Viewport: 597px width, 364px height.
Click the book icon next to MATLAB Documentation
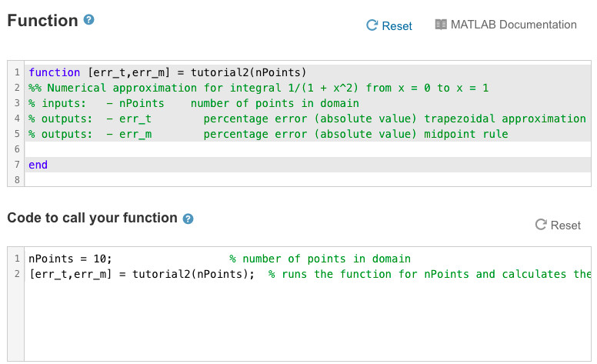pyautogui.click(x=441, y=25)
